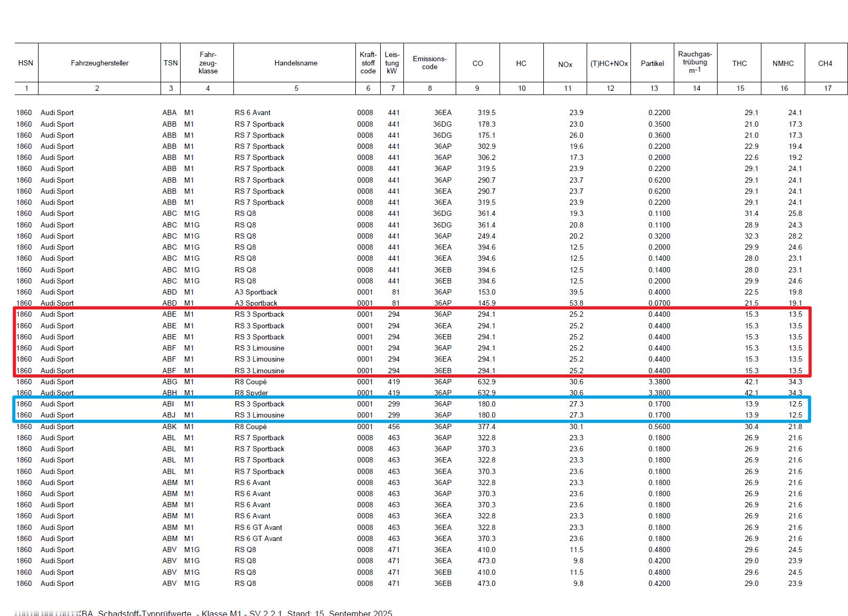Viewport: 848px width, 616px height.
Task: Click the NOx value 30.1
Action: 576,427
